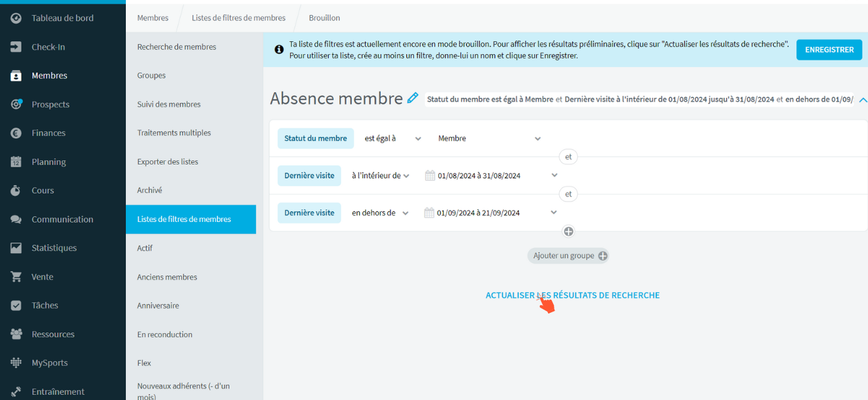This screenshot has width=868, height=400.
Task: Click the MySports dots icon
Action: (16, 363)
